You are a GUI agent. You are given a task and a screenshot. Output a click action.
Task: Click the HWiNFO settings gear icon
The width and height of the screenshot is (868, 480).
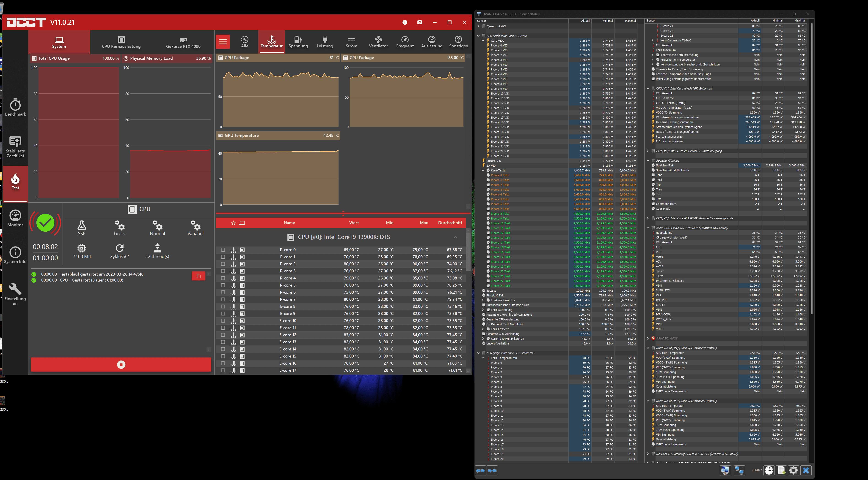pyautogui.click(x=794, y=470)
